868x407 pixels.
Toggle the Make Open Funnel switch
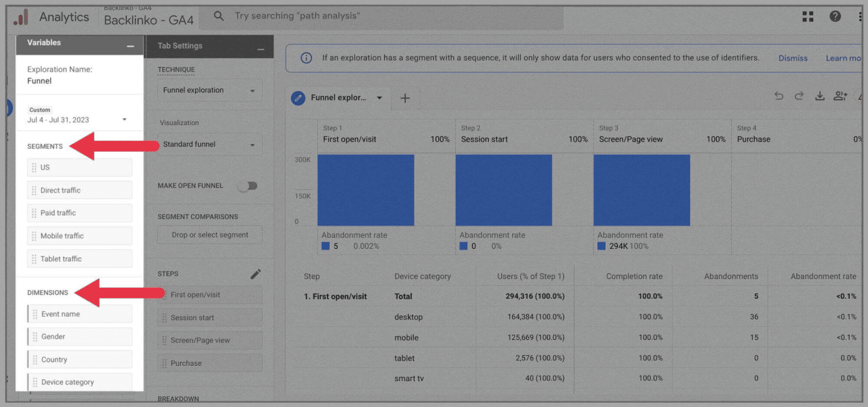click(x=247, y=186)
